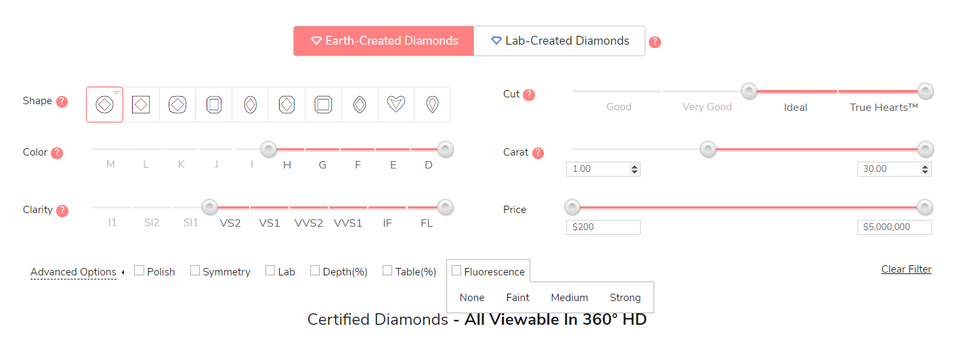Open the help icon beside Shape
Viewport: 980px width, 339px height.
(62, 101)
